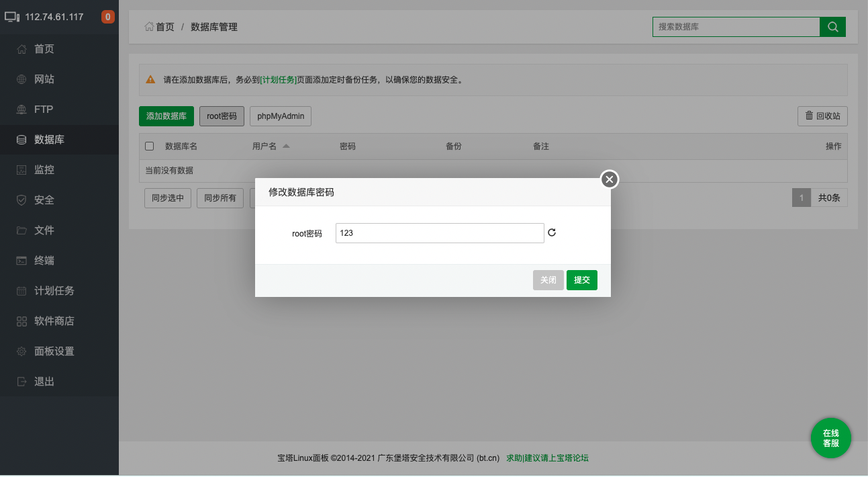Sort the table by 用户名 column
Image resolution: width=868 pixels, height=477 pixels.
pyautogui.click(x=271, y=146)
